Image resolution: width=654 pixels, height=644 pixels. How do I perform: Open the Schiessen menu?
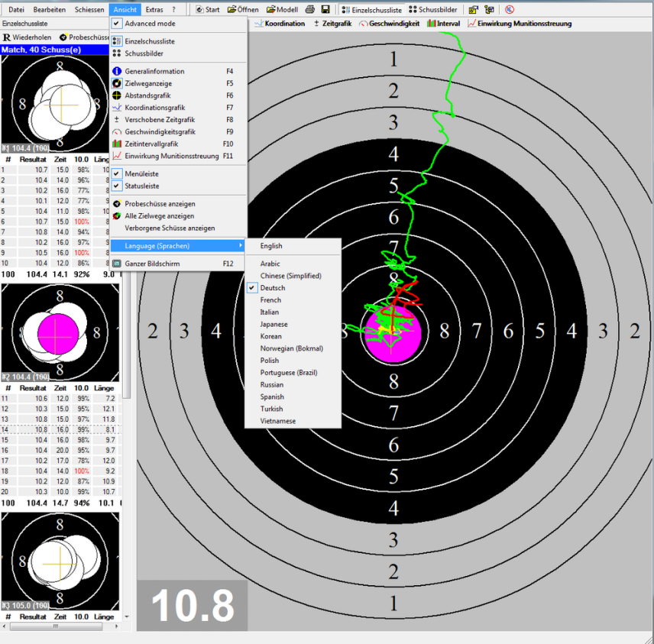(89, 10)
